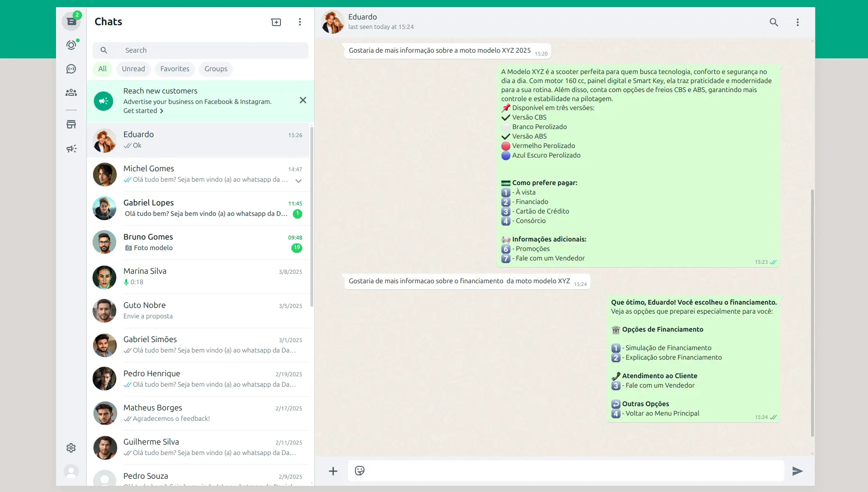Viewport: 868px width, 492px height.
Task: Open the business catalog storefront icon
Action: click(71, 124)
